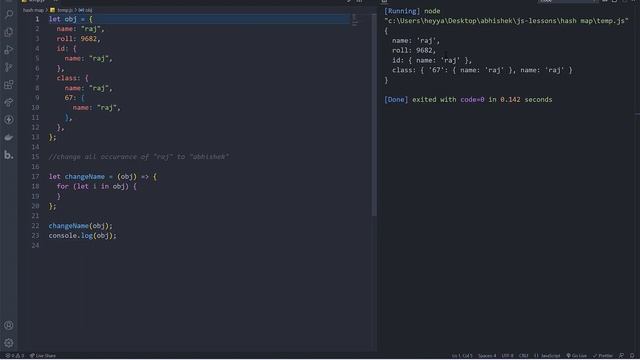This screenshot has width=640, height=360.
Task: Start Live Share from status bar
Action: [x=43, y=356]
